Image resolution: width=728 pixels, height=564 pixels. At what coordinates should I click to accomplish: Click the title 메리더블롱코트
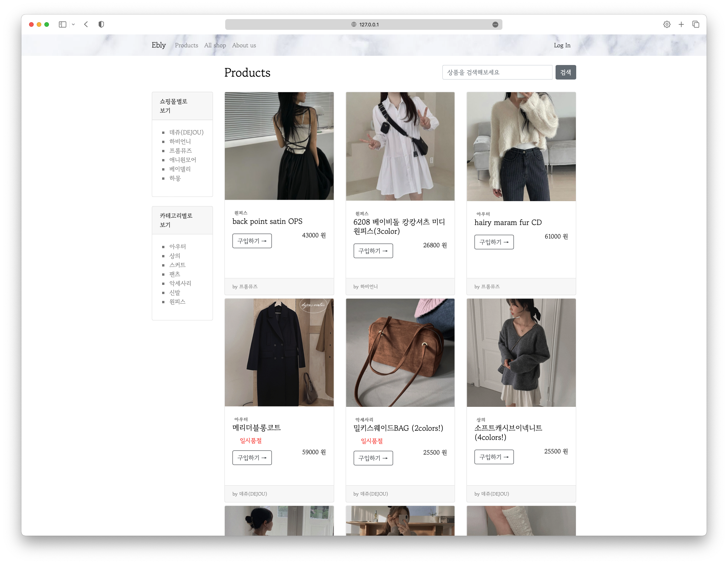(x=257, y=428)
